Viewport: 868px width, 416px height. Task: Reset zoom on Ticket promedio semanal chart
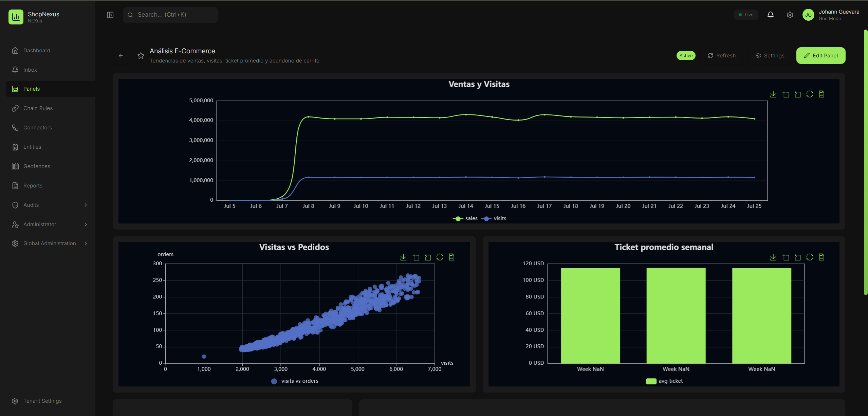(x=798, y=257)
